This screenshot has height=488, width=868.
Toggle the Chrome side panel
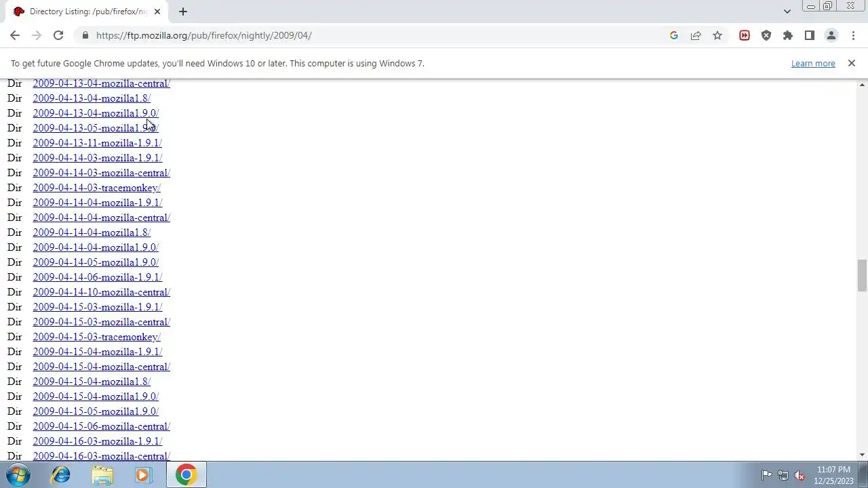coord(810,35)
